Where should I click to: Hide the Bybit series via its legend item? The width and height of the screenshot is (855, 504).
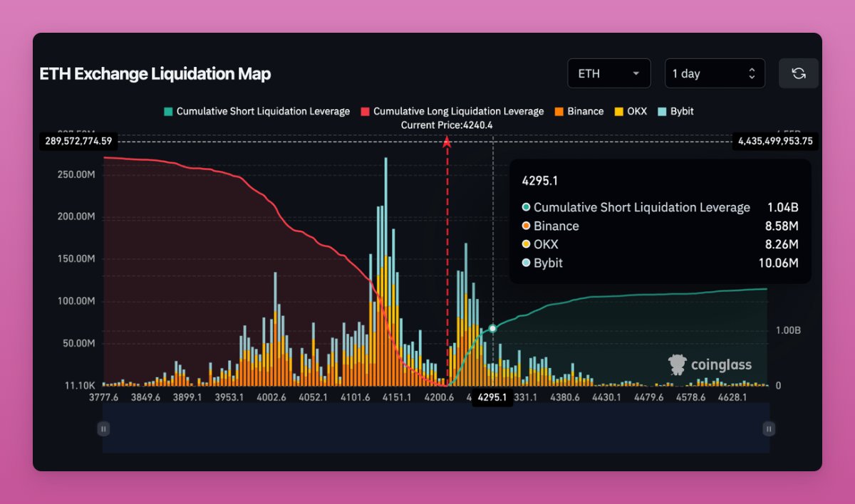[675, 111]
